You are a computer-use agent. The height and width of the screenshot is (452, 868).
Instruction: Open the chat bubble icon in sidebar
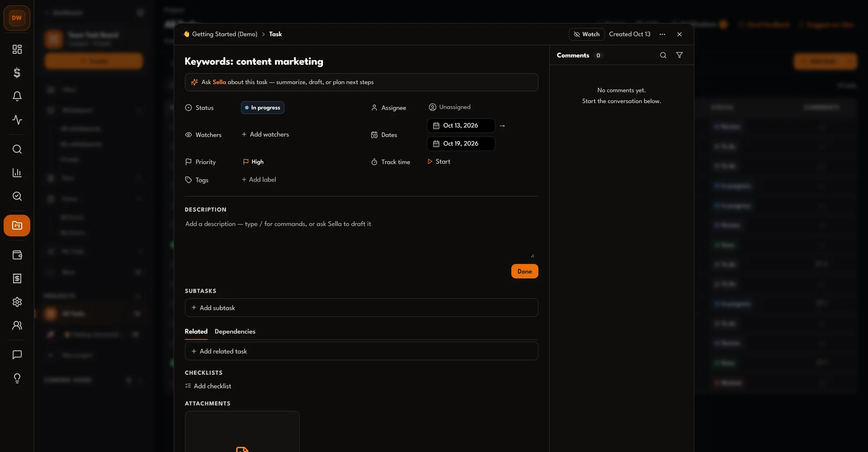click(x=17, y=355)
